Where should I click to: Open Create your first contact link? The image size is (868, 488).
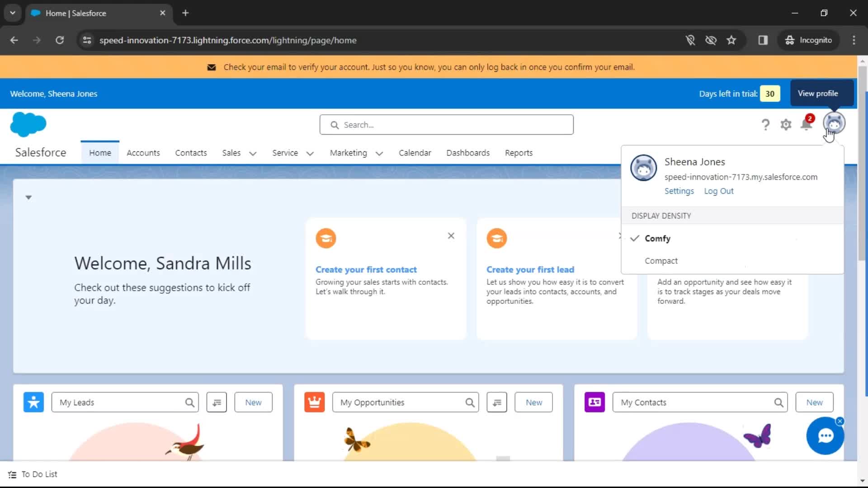coord(366,270)
